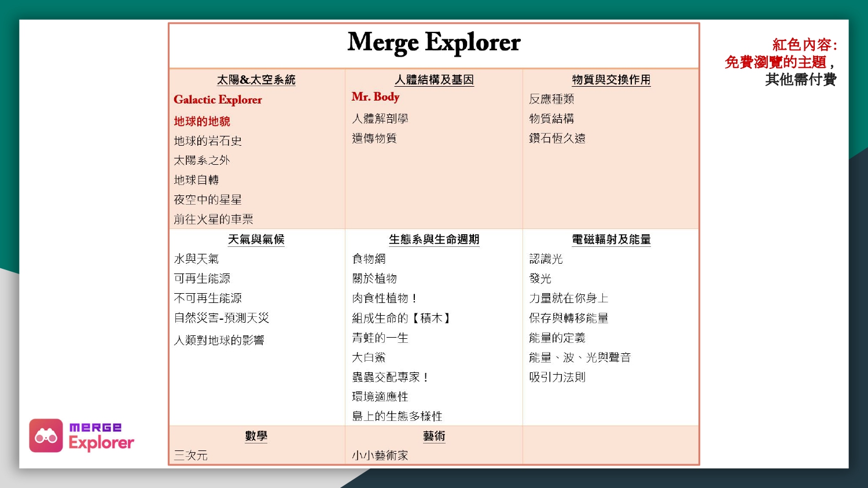The height and width of the screenshot is (488, 868).
Task: Select '島上的生態多樣性' topic
Action: click(397, 417)
